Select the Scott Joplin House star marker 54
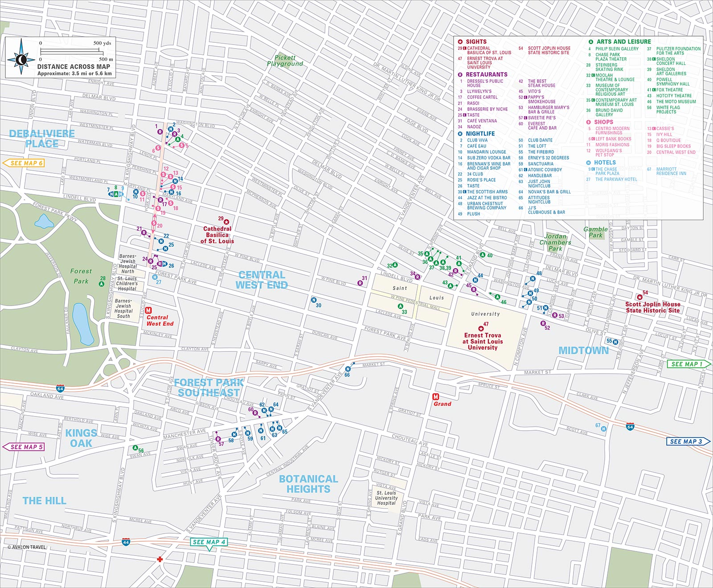Screen dimensions: 713x588 pos(640,297)
